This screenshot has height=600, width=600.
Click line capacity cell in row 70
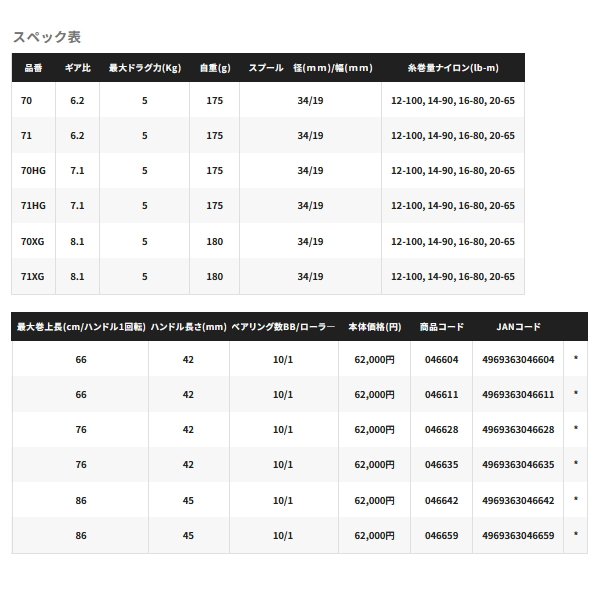453,101
